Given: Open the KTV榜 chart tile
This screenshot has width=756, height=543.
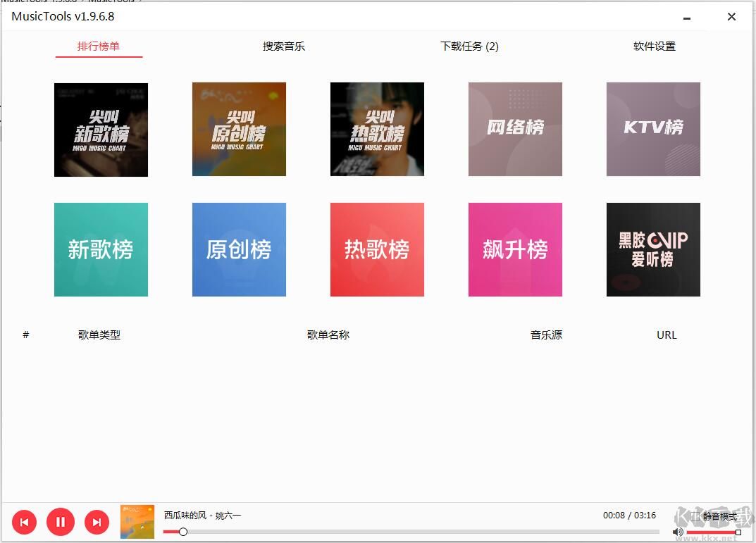Looking at the screenshot, I should point(653,129).
